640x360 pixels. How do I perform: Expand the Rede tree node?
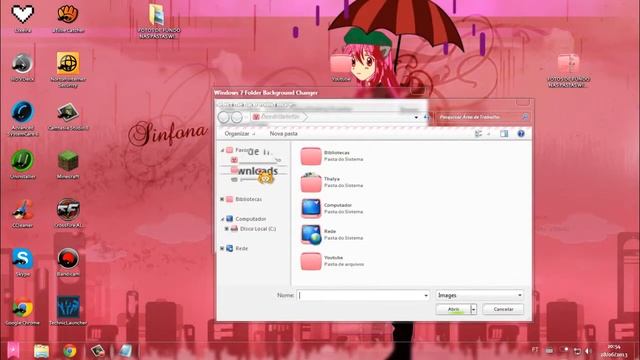click(222, 248)
